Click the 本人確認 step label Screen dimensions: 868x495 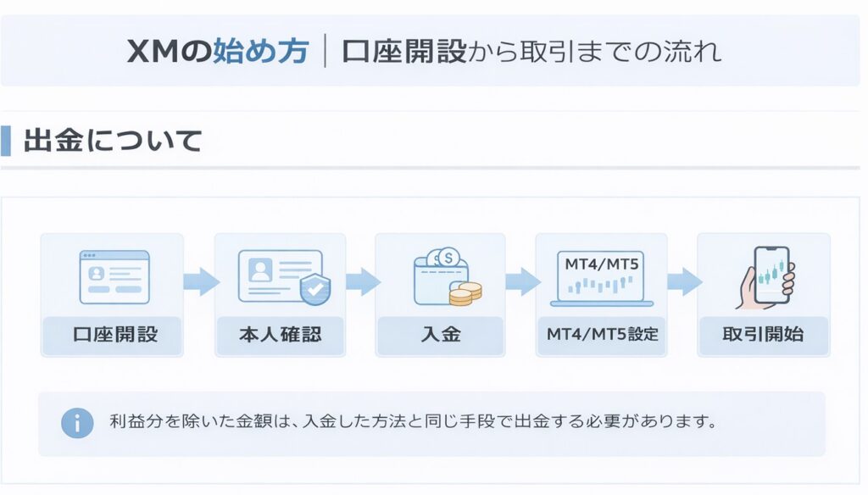tap(280, 336)
